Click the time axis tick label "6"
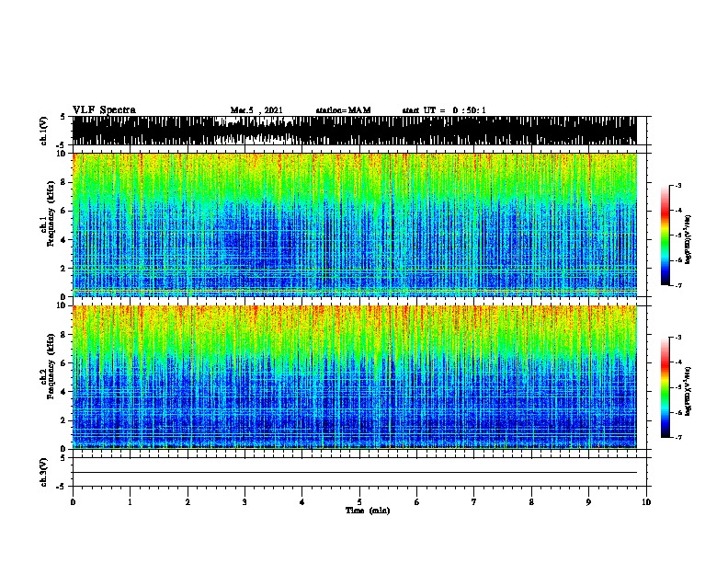 [417, 502]
